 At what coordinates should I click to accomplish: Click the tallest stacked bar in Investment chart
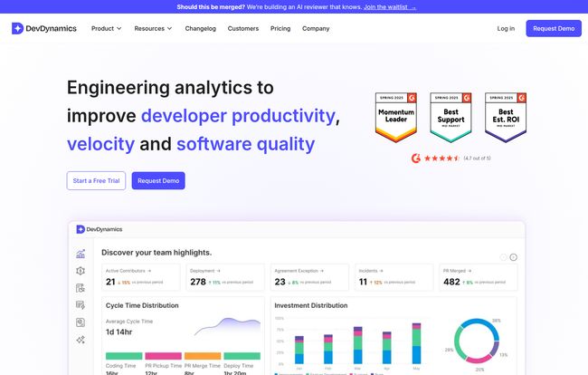click(416, 343)
